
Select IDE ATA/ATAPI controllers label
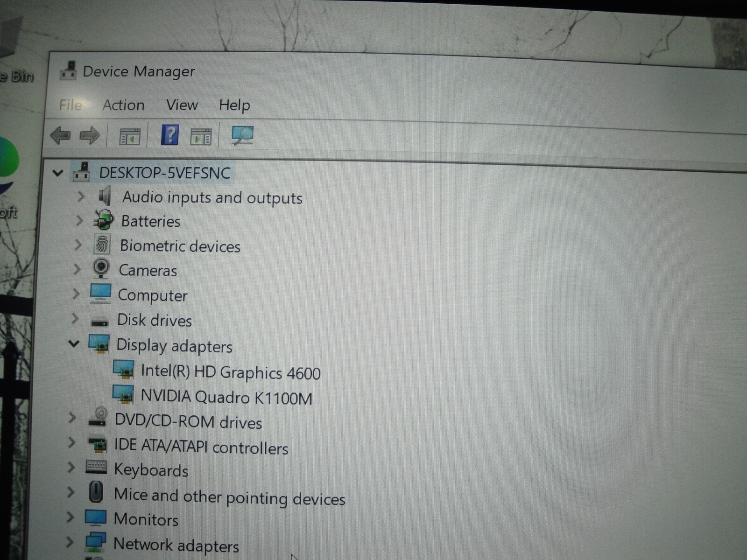tap(201, 447)
